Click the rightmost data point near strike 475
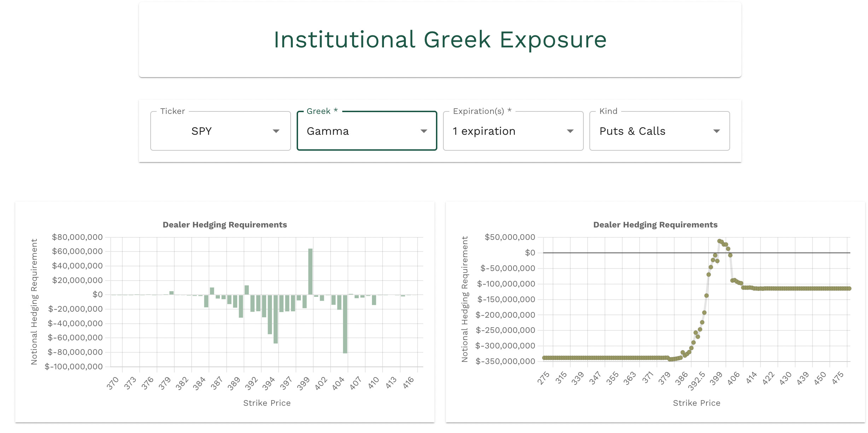Viewport: 868px width, 433px height. (x=849, y=289)
